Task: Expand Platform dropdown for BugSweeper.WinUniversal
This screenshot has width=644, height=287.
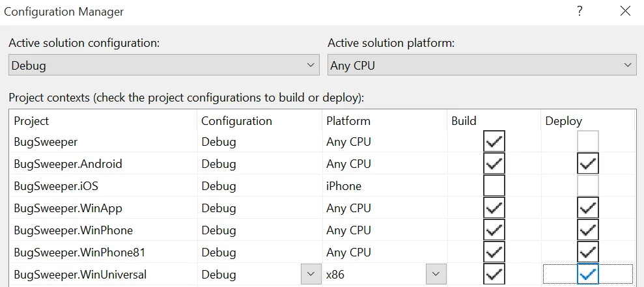Action: coord(436,275)
